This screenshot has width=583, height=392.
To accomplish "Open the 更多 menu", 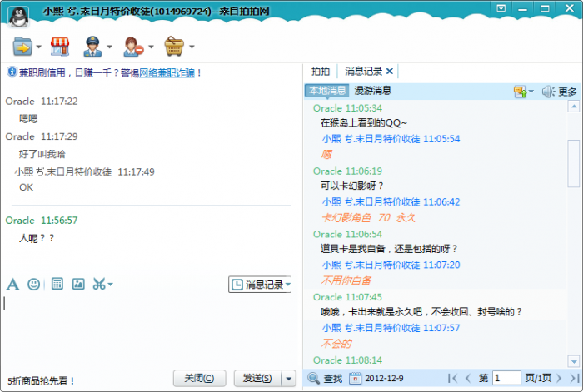I will (x=567, y=92).
